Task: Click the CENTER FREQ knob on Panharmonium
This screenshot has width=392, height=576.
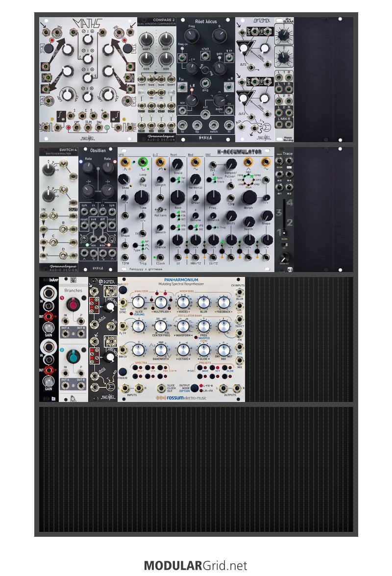Action: 160,326
